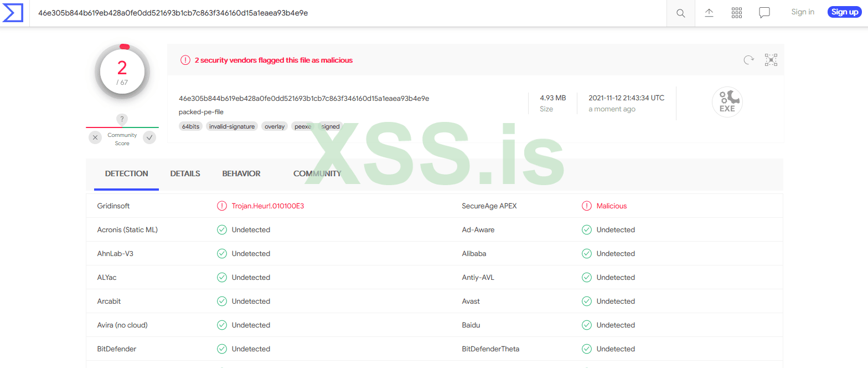This screenshot has width=868, height=368.
Task: Click the hash in the search field
Action: [x=173, y=13]
